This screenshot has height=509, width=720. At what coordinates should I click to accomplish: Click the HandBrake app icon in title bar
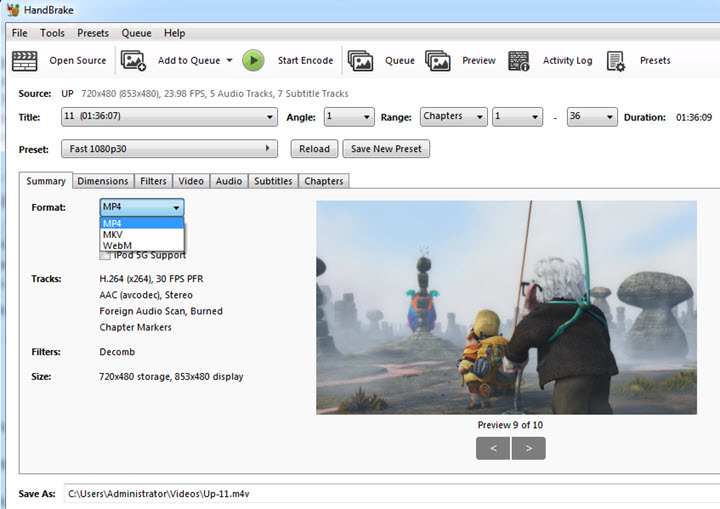click(x=13, y=10)
